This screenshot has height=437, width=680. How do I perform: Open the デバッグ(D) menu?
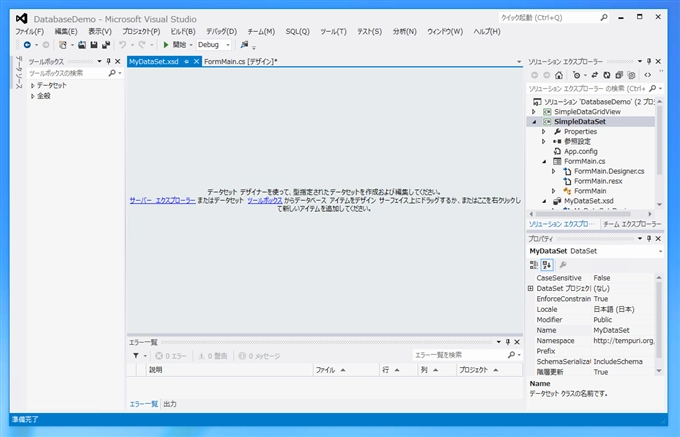coord(221,32)
